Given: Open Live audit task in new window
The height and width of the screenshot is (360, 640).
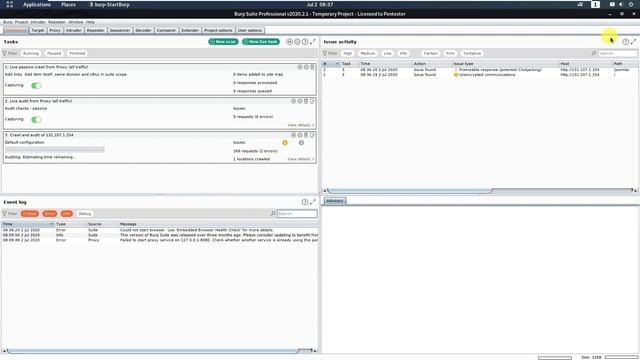Looking at the screenshot, I should pyautogui.click(x=312, y=101).
